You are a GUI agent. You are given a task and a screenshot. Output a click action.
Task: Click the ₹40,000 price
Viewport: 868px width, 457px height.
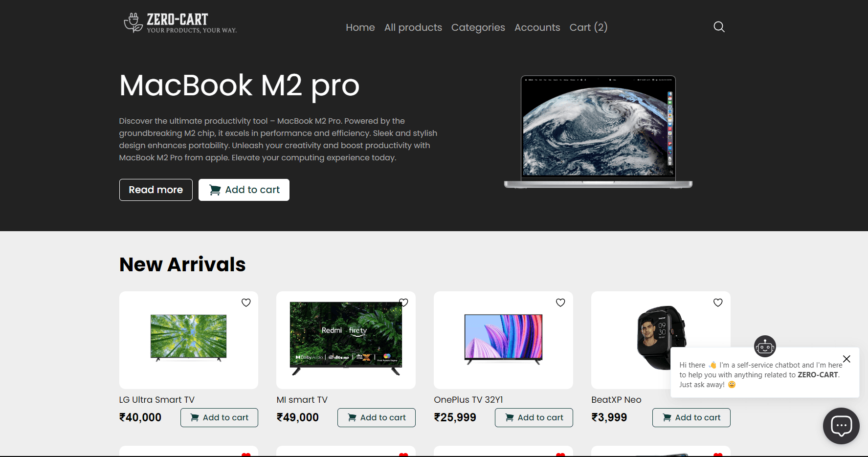[140, 417]
